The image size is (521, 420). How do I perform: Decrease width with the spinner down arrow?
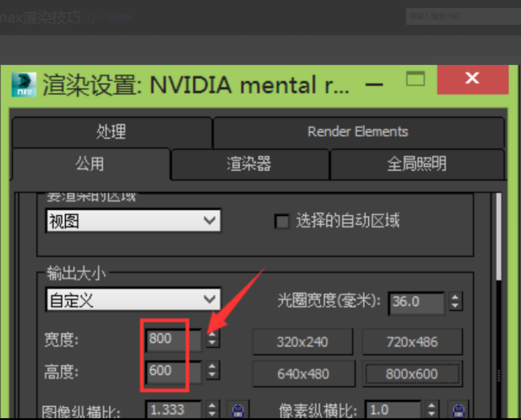213,344
